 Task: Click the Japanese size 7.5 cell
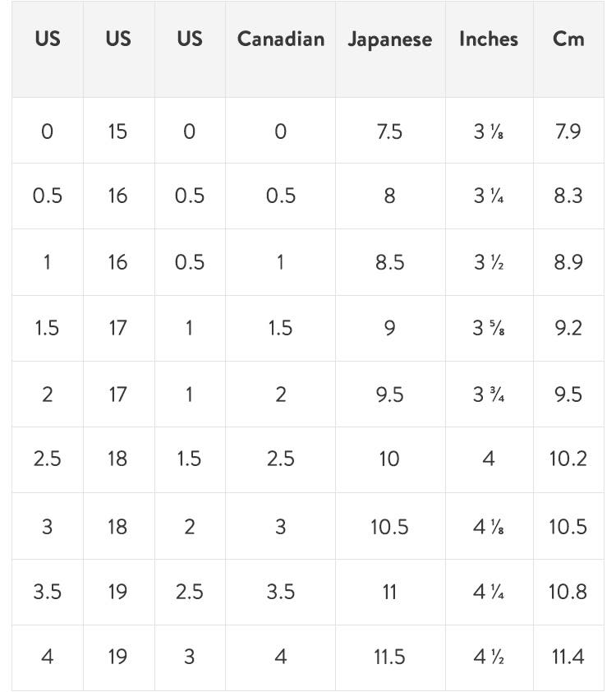click(x=389, y=131)
